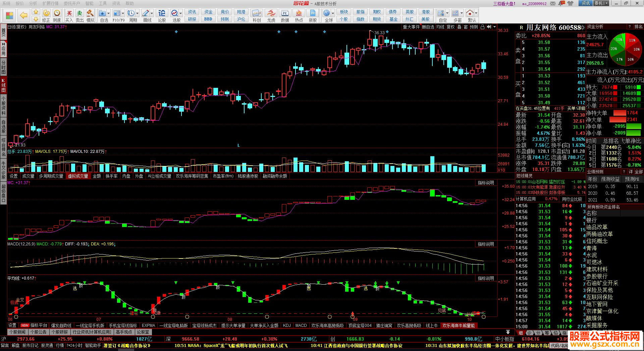Screen dimensions: 644x351
Task: Open the 龙虎 dragon-tiger icon
Action: tap(271, 13)
